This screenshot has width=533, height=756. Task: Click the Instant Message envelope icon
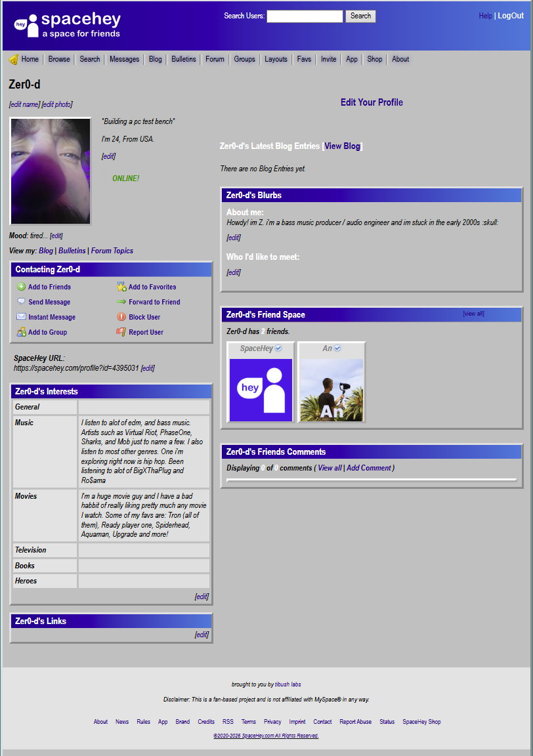point(21,317)
